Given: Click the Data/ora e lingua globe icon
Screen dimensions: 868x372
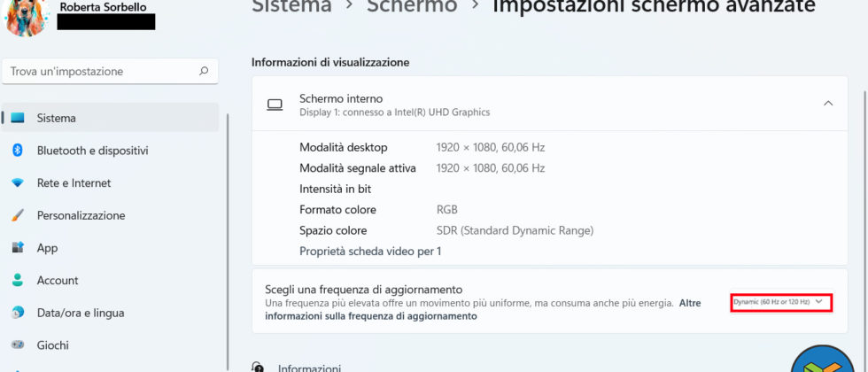Looking at the screenshot, I should pyautogui.click(x=17, y=313).
